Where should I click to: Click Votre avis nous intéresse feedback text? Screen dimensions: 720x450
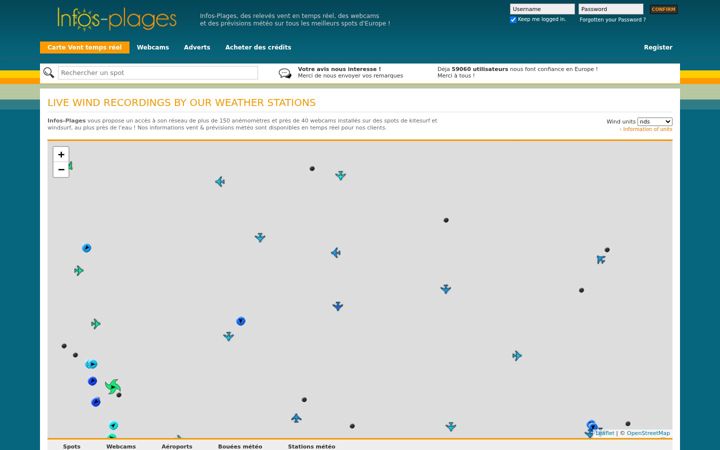[x=339, y=69]
